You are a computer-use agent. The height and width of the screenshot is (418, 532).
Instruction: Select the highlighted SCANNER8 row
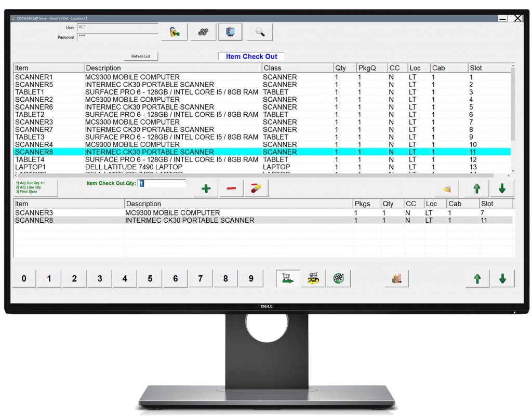pyautogui.click(x=156, y=152)
